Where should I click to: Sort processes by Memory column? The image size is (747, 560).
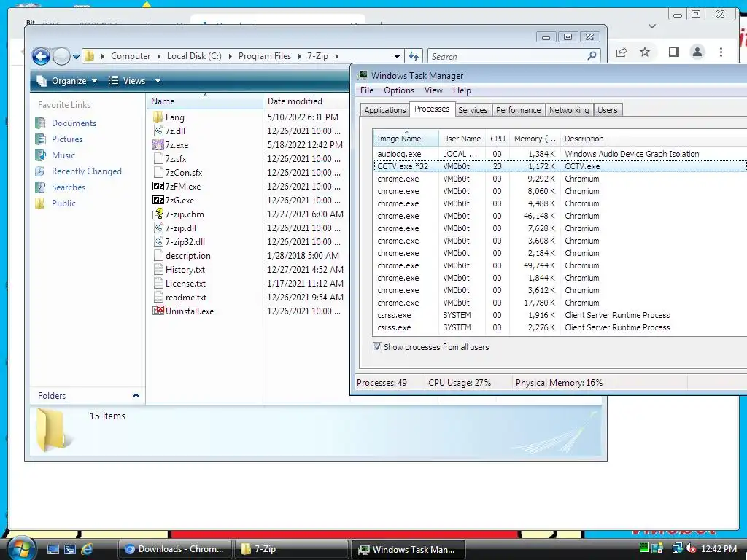pyautogui.click(x=535, y=139)
